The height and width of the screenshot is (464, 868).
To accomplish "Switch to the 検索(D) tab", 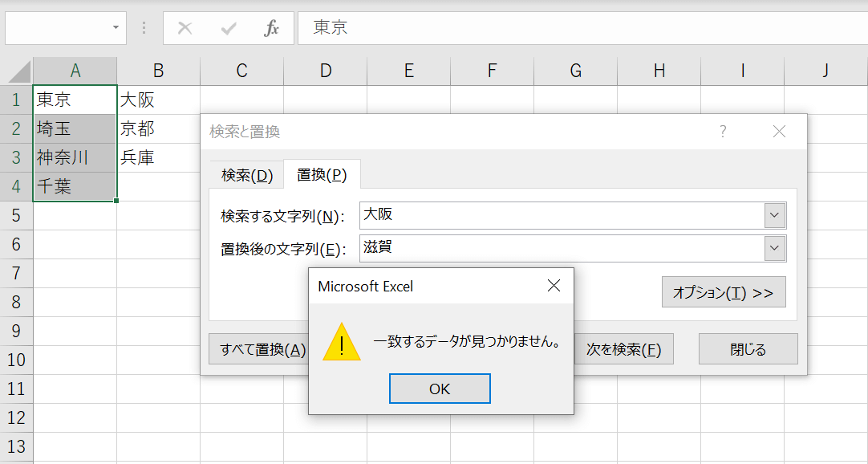I will (247, 175).
